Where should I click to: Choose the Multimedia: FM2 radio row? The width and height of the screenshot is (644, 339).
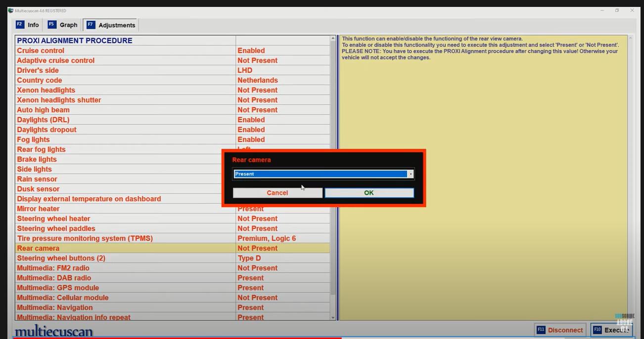pos(173,268)
